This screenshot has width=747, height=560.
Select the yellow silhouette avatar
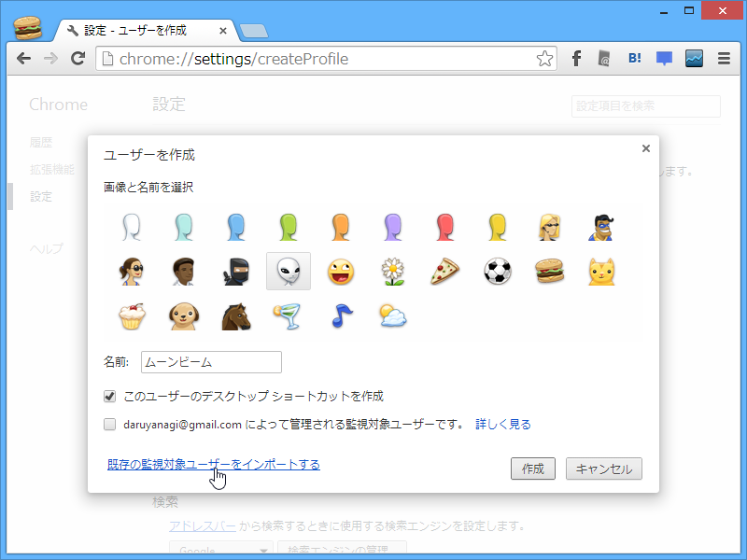[498, 227]
